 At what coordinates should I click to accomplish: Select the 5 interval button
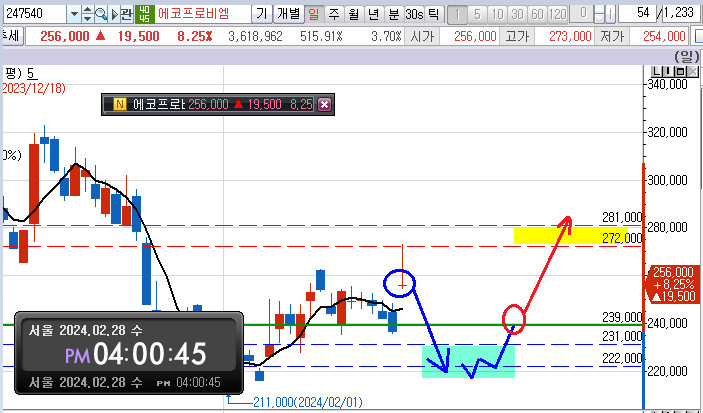point(477,15)
